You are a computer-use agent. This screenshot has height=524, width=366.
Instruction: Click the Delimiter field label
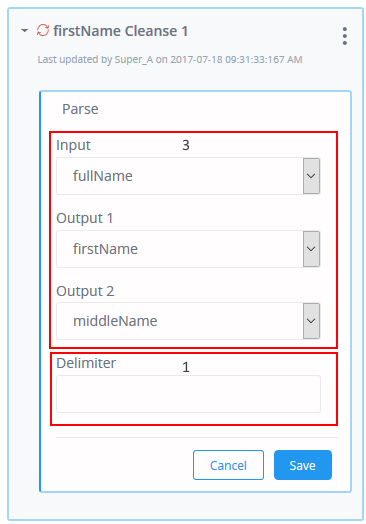(x=86, y=363)
